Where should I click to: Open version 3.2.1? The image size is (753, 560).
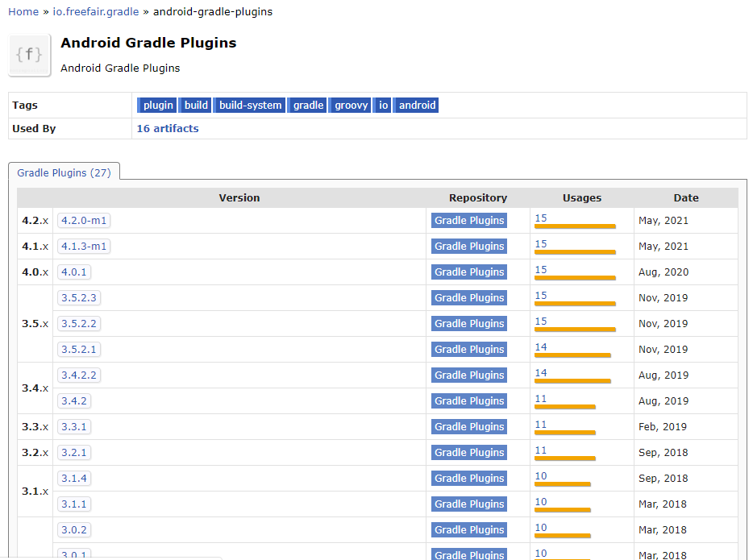point(74,453)
